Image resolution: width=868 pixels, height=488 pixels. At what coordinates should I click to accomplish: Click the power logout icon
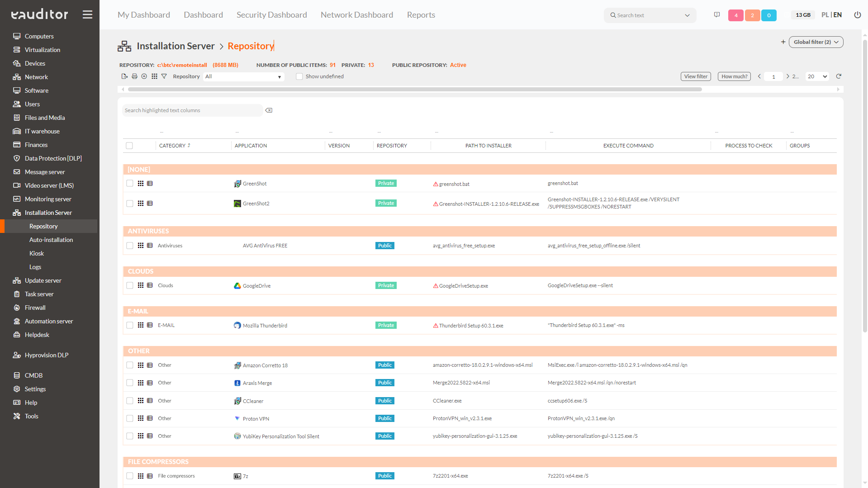click(857, 15)
